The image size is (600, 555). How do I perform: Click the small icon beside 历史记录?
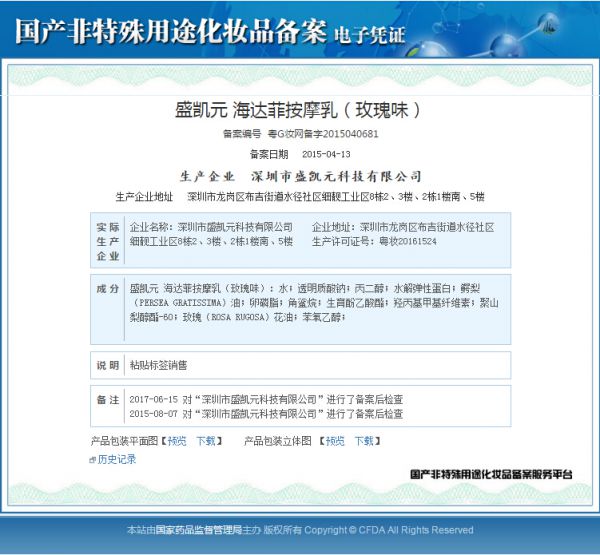pos(92,459)
